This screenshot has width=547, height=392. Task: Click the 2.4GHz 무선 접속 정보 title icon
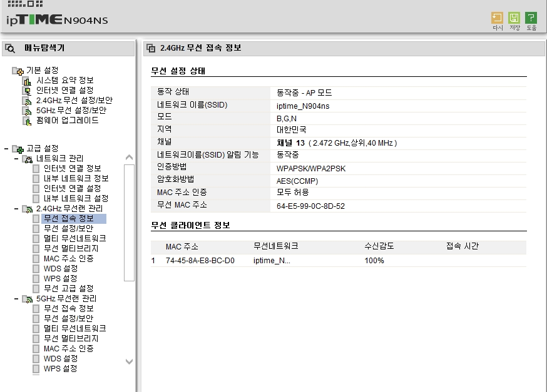coord(151,48)
